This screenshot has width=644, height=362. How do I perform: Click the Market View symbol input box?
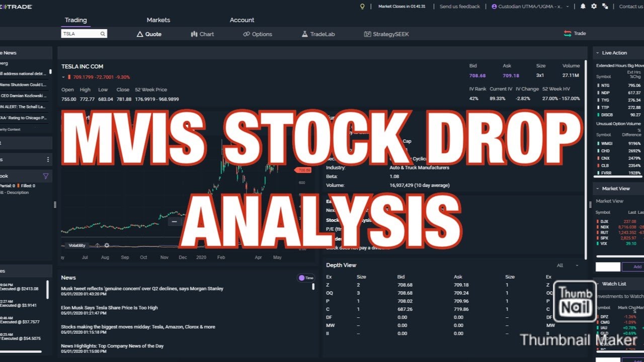tap(608, 267)
